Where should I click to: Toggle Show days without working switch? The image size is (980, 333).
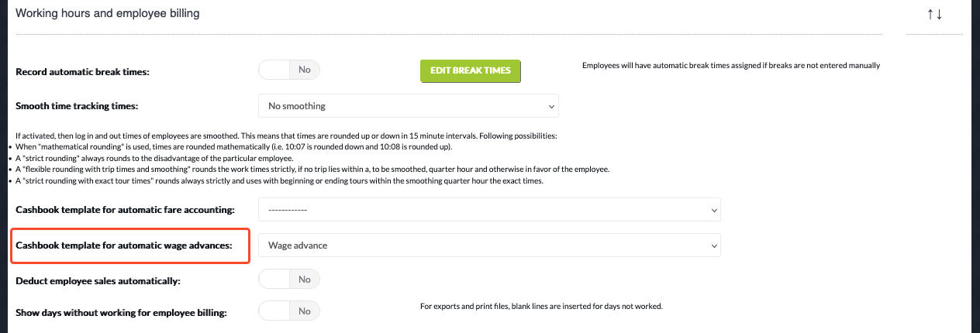click(x=289, y=311)
